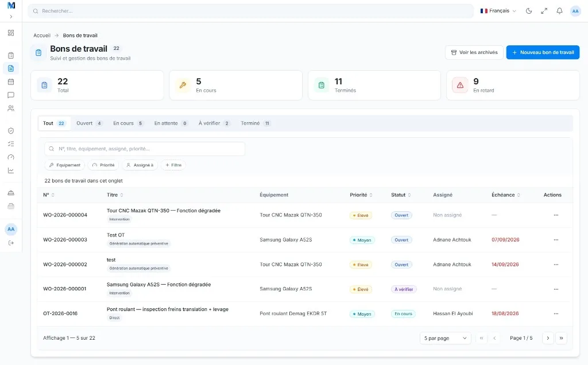Click the logout arrow icon in sidebar
Viewport: 588px width, 365px height.
click(x=11, y=243)
